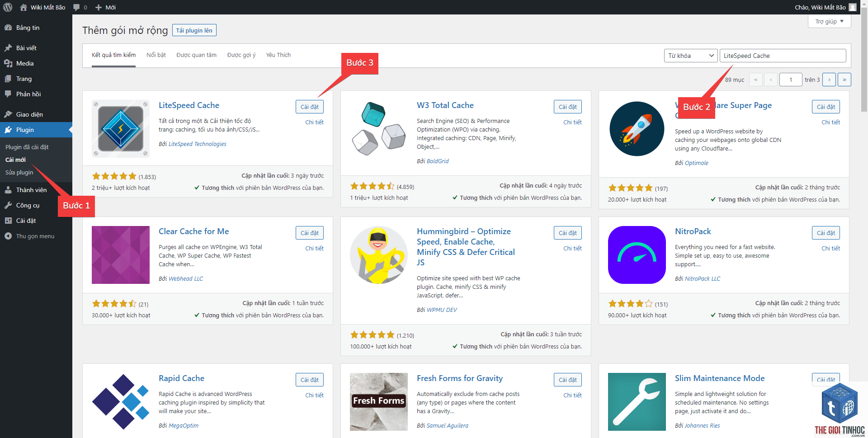Click Tải plugin lên upload button
Image resolution: width=868 pixels, height=438 pixels.
[194, 30]
